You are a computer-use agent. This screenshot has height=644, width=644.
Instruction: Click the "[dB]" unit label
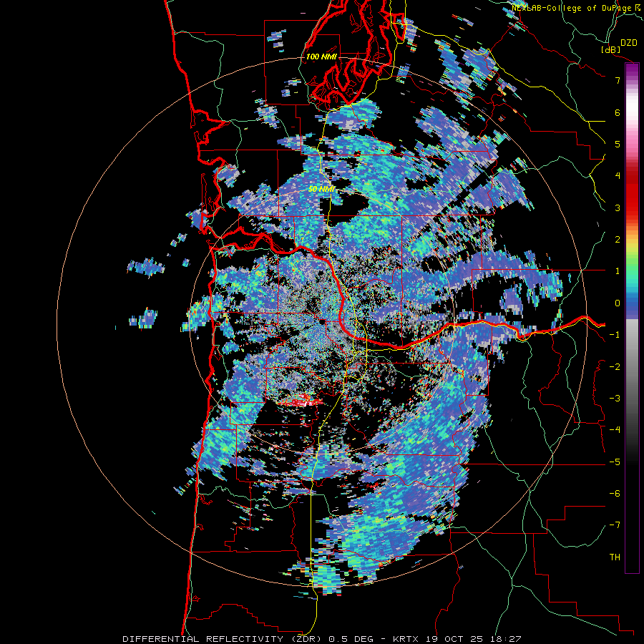coord(611,49)
